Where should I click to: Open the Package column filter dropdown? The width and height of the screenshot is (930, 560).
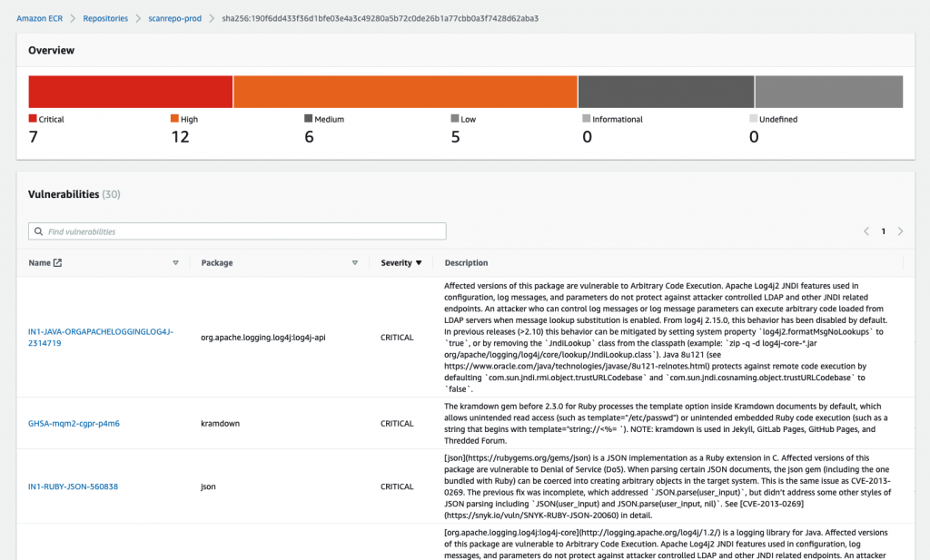[x=355, y=262]
